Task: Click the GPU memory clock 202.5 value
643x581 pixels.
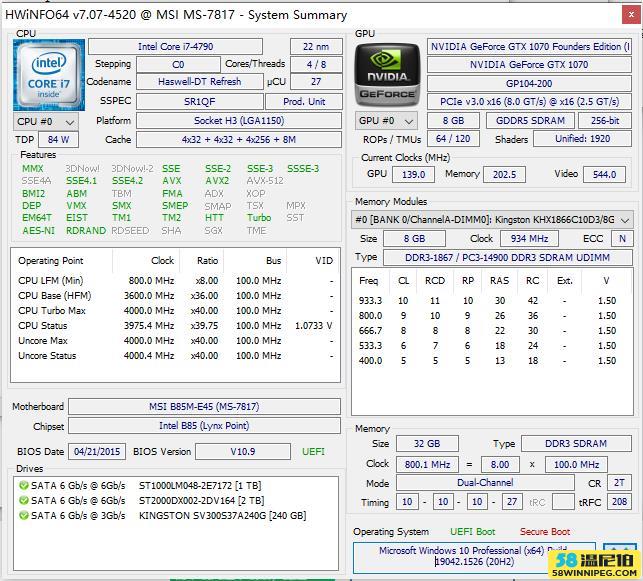Action: pyautogui.click(x=504, y=174)
